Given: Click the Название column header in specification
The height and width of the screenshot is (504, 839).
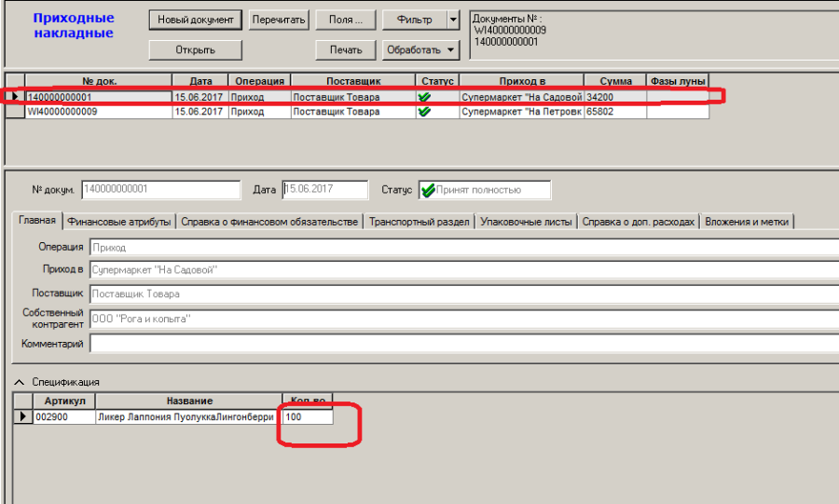Looking at the screenshot, I should [x=189, y=401].
